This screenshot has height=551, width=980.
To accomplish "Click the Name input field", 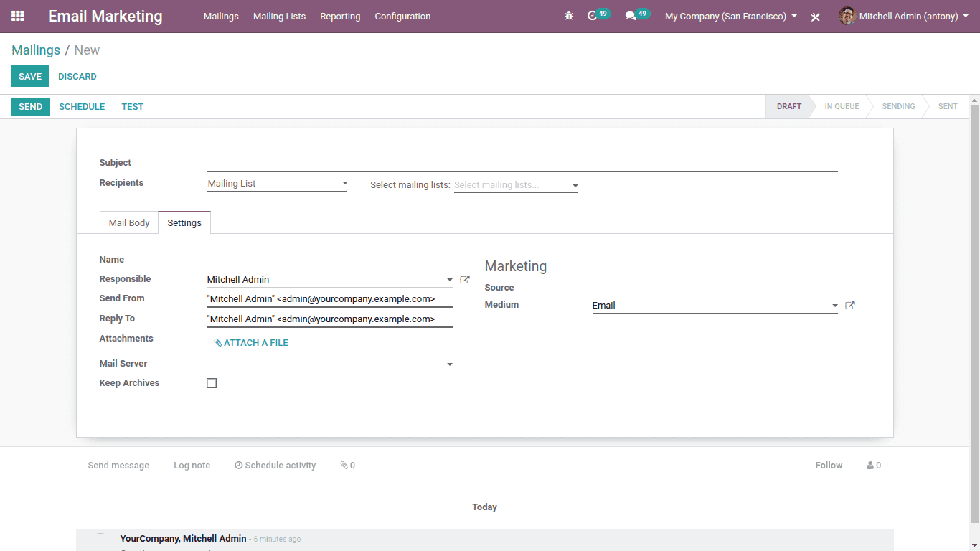I will pos(330,260).
